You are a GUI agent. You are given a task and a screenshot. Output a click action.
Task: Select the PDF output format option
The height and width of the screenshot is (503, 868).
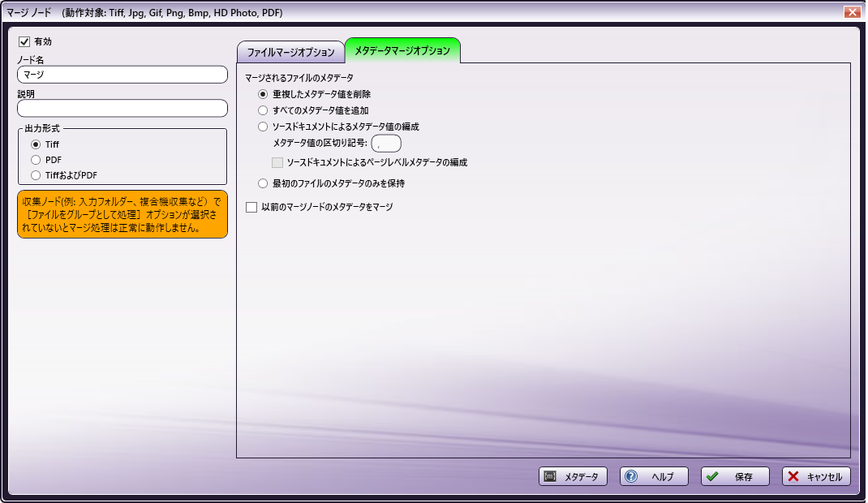(x=35, y=157)
